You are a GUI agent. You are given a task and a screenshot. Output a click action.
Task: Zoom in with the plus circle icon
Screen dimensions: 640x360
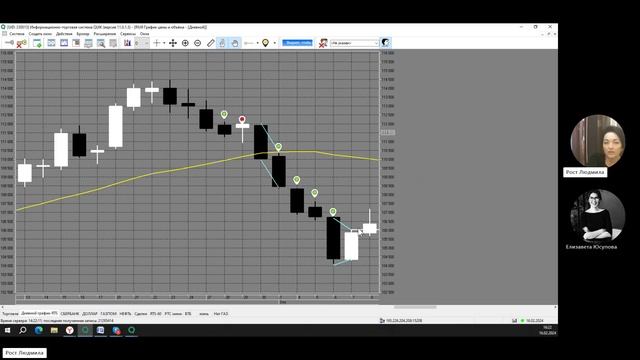click(x=185, y=43)
